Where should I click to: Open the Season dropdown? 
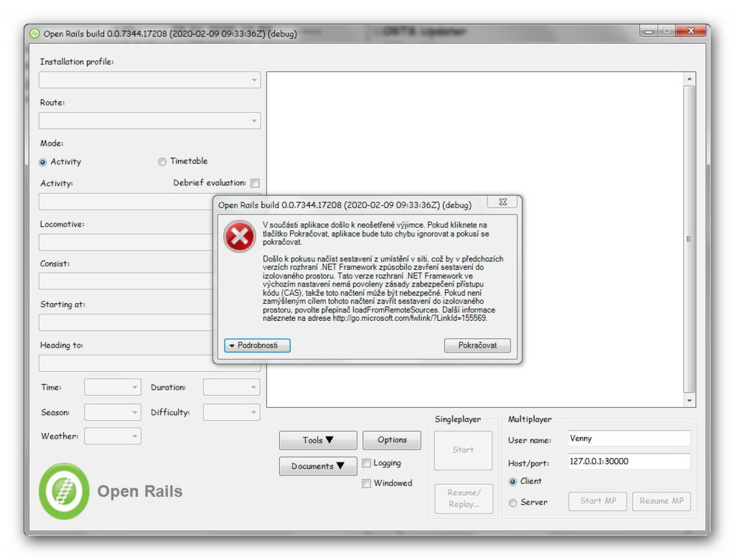pyautogui.click(x=113, y=412)
